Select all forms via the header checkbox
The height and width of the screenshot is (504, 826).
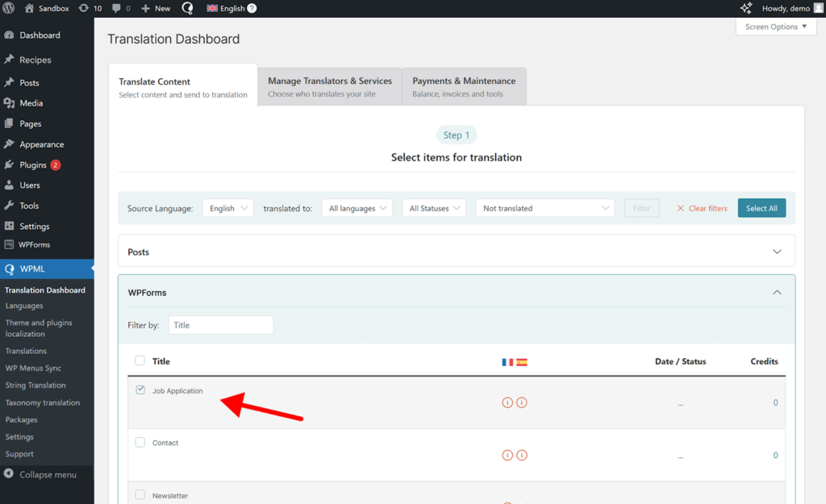[x=140, y=360]
